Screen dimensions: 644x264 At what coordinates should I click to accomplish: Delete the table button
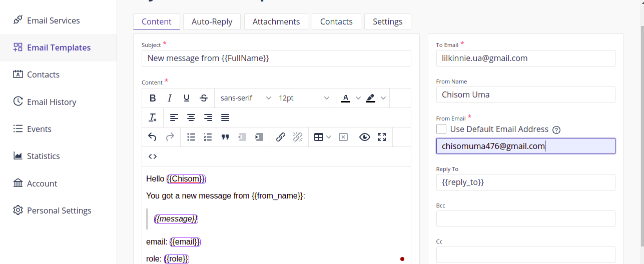[343, 137]
